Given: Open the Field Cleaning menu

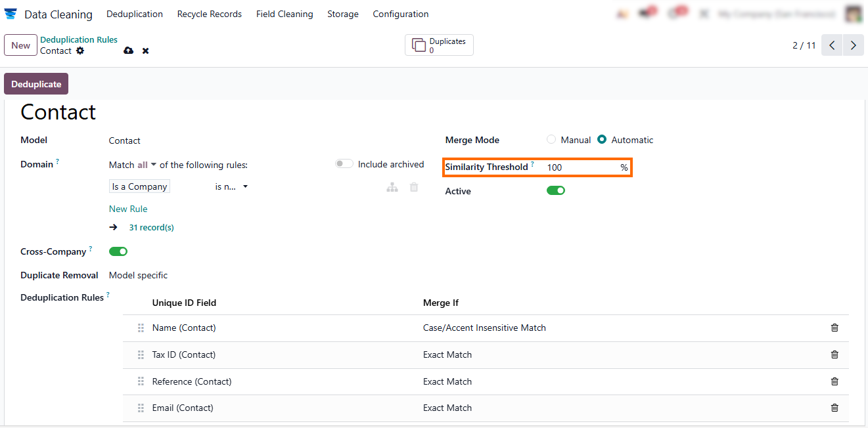Looking at the screenshot, I should coord(285,14).
